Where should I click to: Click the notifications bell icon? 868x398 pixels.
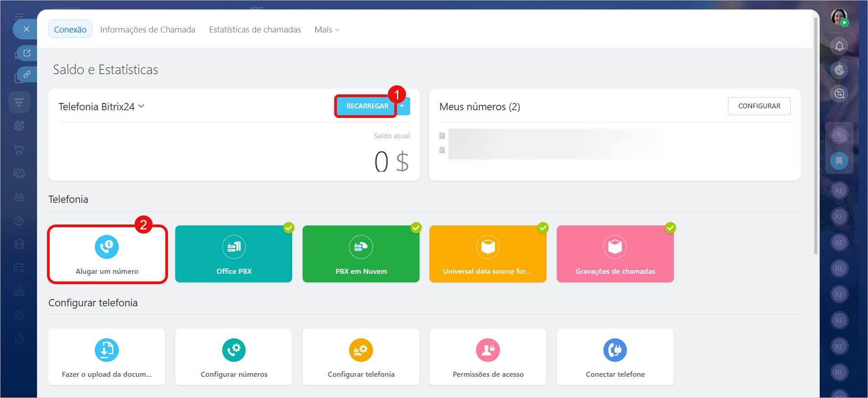coord(839,46)
